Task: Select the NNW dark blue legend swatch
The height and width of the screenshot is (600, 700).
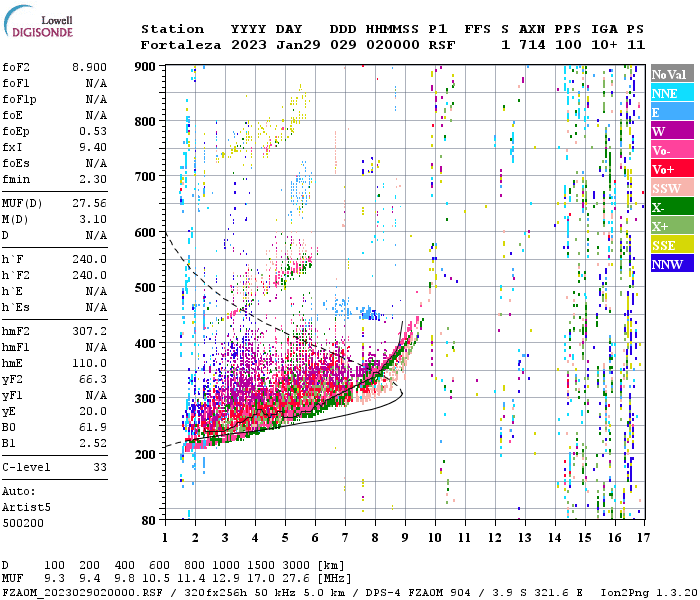Action: 672,264
